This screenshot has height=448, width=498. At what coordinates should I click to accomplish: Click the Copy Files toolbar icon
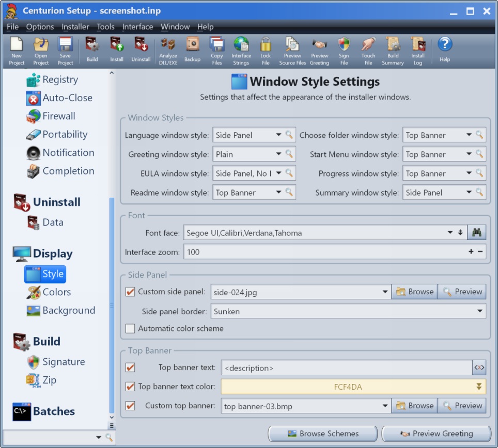click(x=217, y=51)
